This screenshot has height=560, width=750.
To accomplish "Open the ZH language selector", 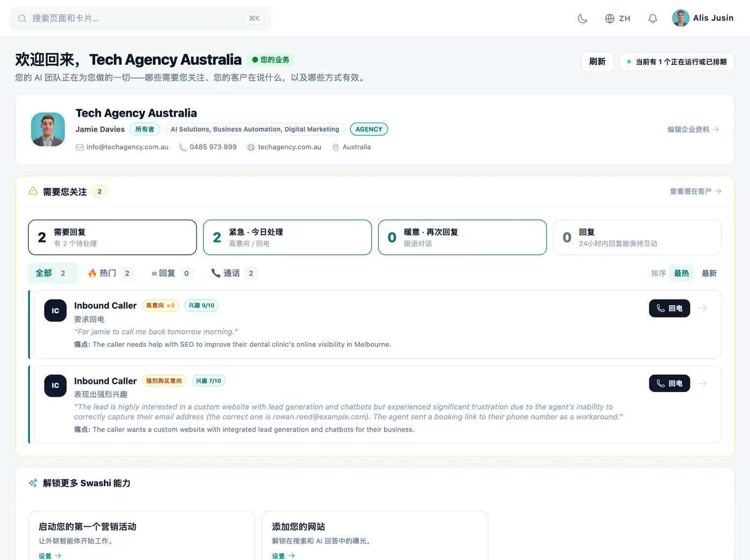I will (x=618, y=18).
